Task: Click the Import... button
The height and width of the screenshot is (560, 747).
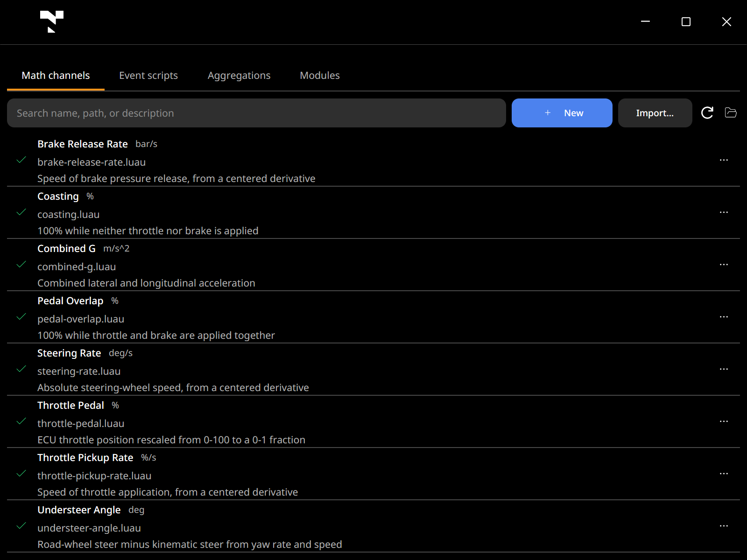Action: click(655, 113)
